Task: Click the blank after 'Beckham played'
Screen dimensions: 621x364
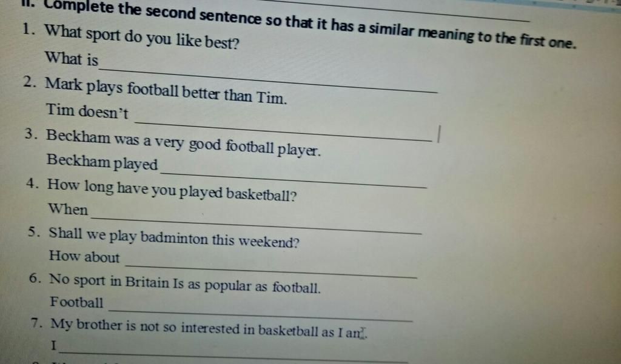Action: [x=294, y=180]
